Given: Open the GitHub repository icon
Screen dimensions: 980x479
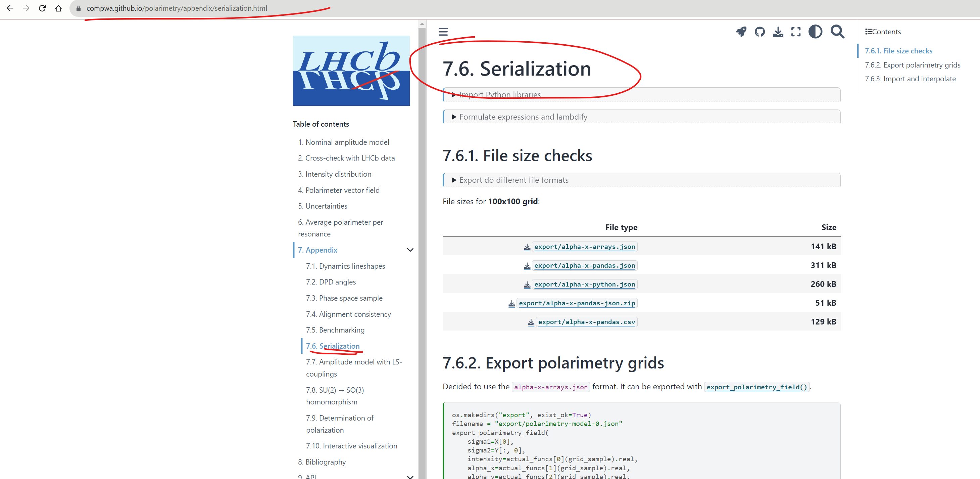Looking at the screenshot, I should 759,32.
